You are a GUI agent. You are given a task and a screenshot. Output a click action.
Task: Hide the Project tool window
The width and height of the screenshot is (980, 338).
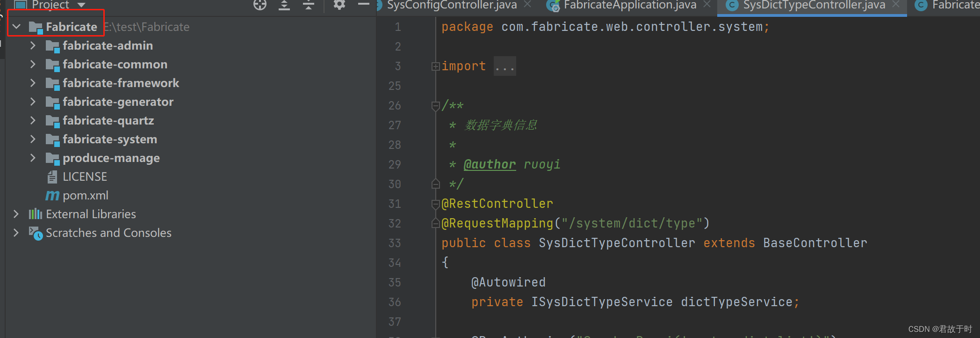coord(364,4)
